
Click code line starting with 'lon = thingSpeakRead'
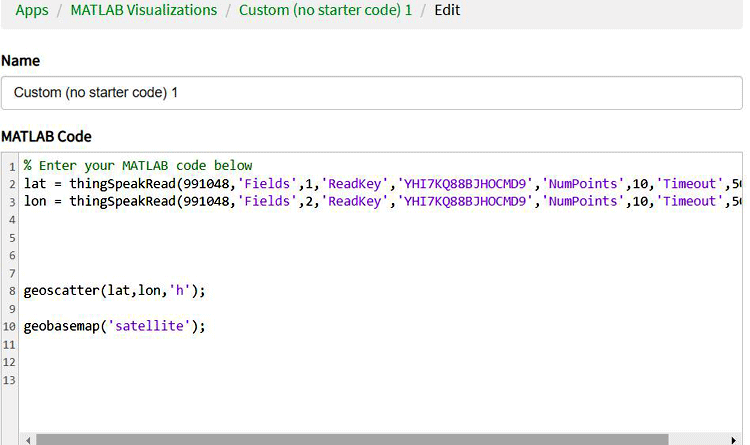(383, 201)
